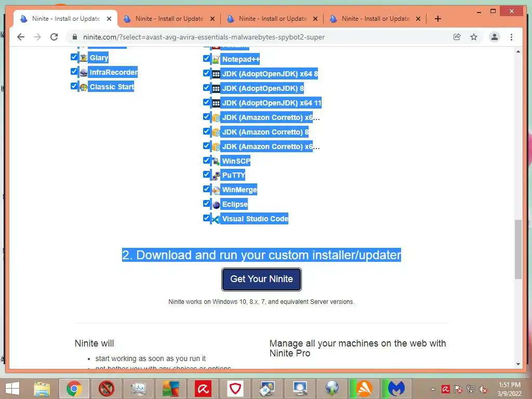Click the WinMerge app icon
532x399 pixels.
click(x=216, y=190)
